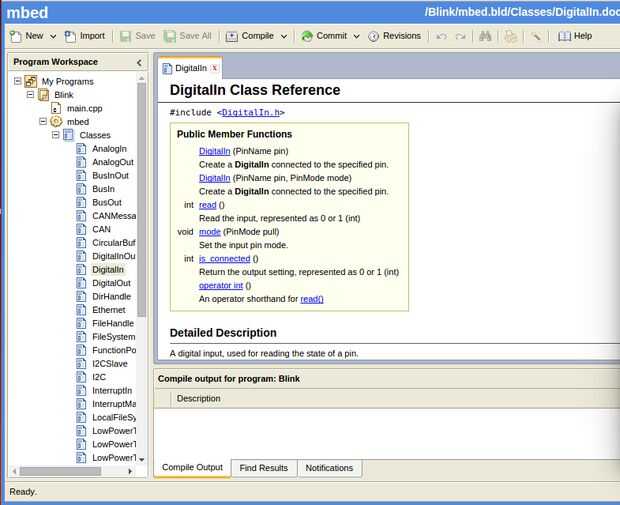Viewport: 620px width, 505px height.
Task: Click the Commit toolbar button
Action: (324, 36)
